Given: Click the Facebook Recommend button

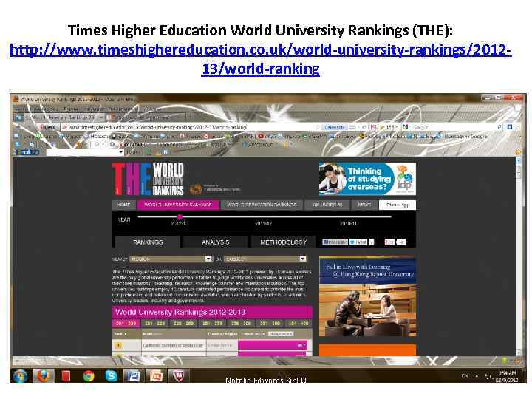Looking at the screenshot, I should 335,242.
